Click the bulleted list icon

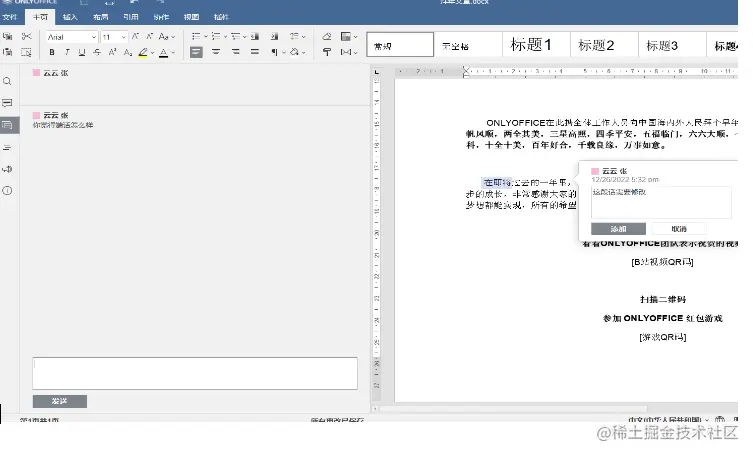pyautogui.click(x=195, y=36)
